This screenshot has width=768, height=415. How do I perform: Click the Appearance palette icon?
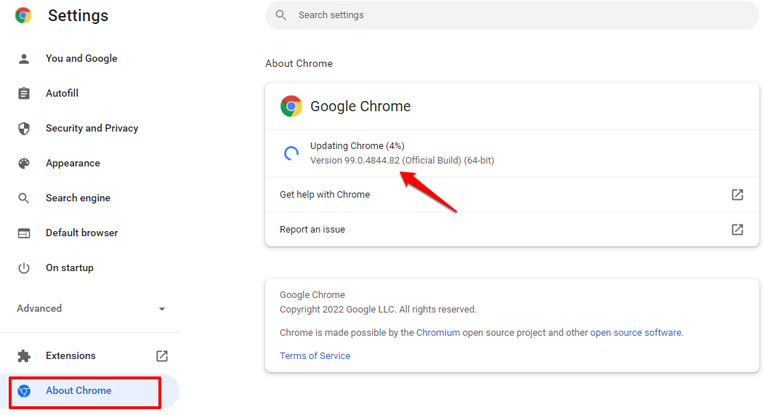click(x=24, y=163)
